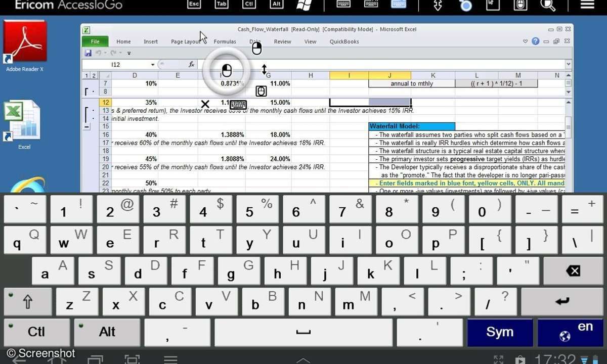The width and height of the screenshot is (607, 364).
Task: Open the File tab in Excel
Action: click(x=95, y=41)
